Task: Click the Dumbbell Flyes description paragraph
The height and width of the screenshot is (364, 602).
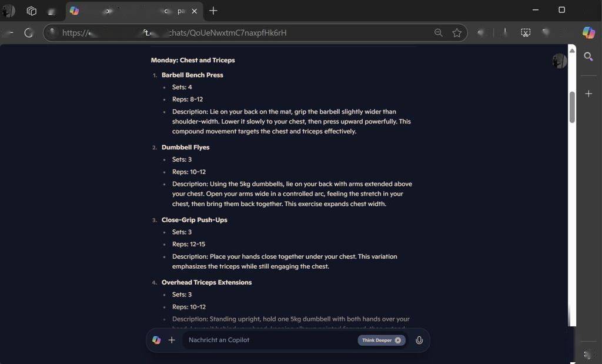Action: click(x=292, y=194)
